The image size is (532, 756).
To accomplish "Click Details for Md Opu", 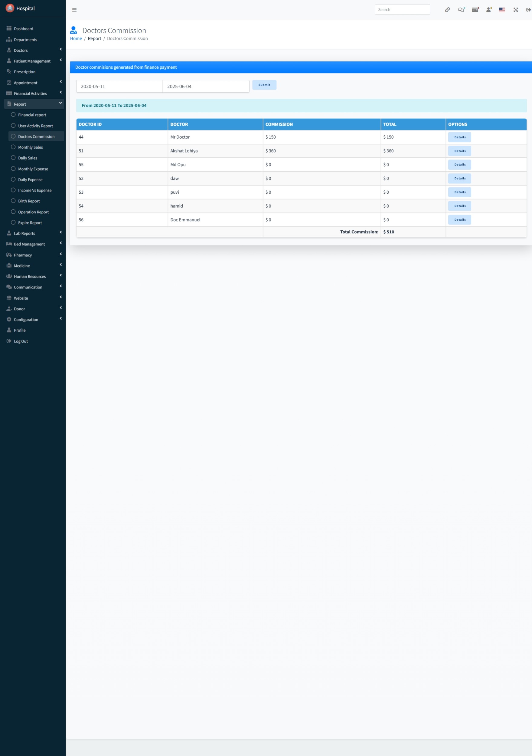I will (x=460, y=165).
